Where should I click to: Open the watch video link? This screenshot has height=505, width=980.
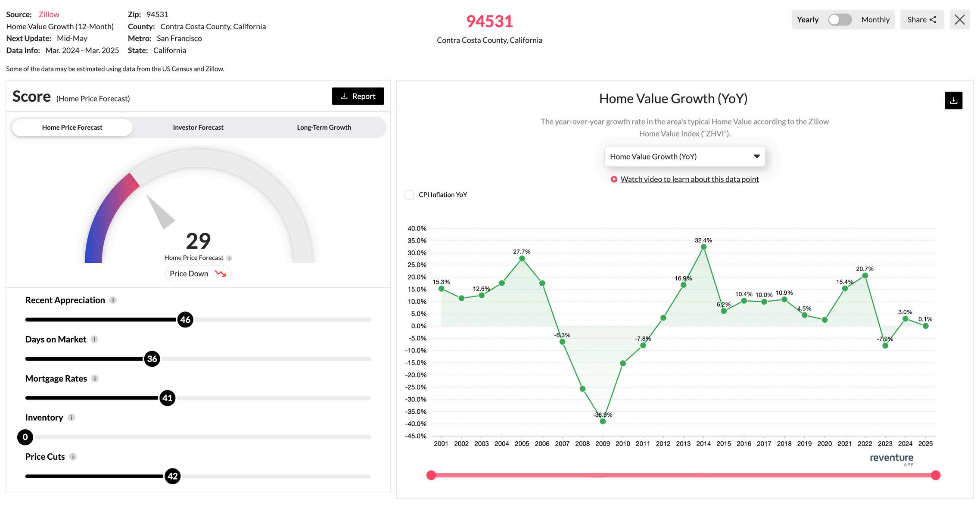(x=689, y=179)
